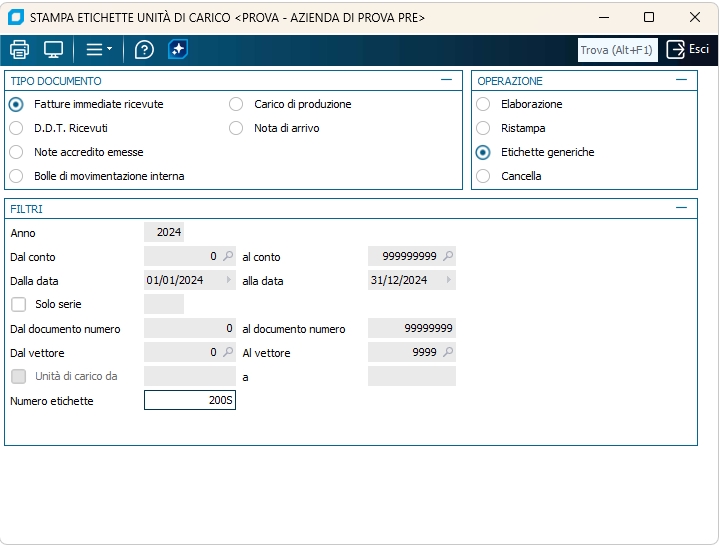Click the Trova (Alt+F1) search box
The width and height of the screenshot is (720, 547).
pyautogui.click(x=617, y=50)
